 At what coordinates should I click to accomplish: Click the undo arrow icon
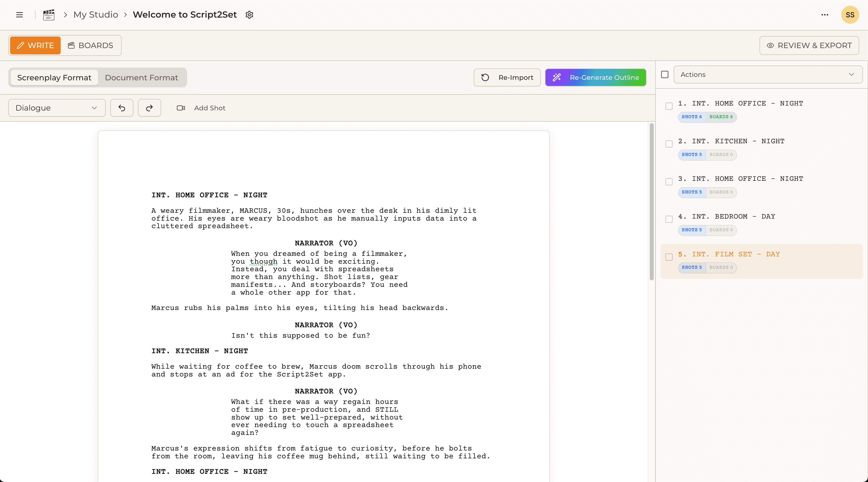(122, 108)
